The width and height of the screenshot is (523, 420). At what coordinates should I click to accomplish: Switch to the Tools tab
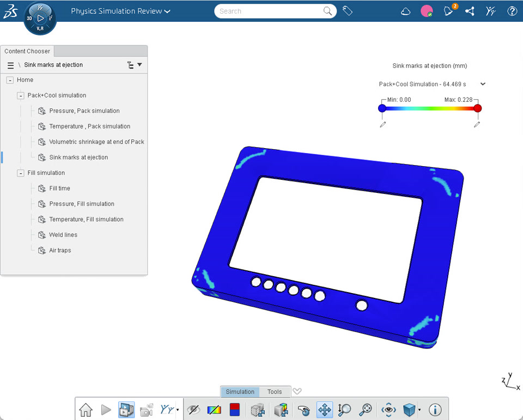[275, 392]
